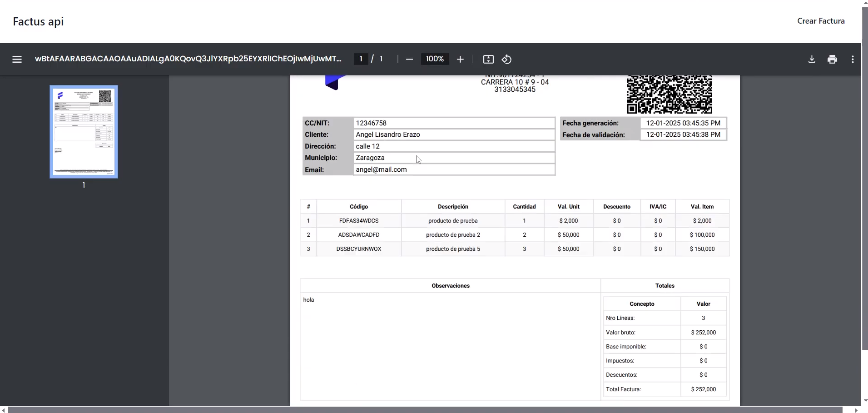Open the PDF viewer more actions menu
The width and height of the screenshot is (868, 413).
point(853,59)
